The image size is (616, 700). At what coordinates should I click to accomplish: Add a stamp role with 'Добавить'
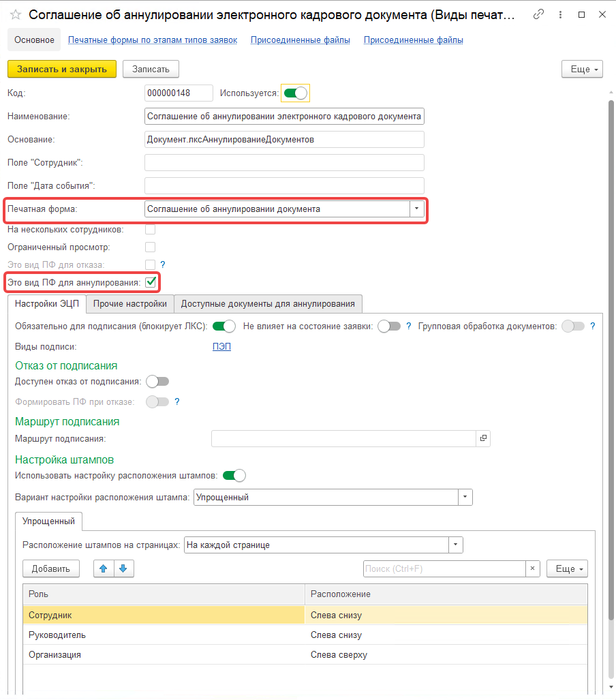[51, 568]
